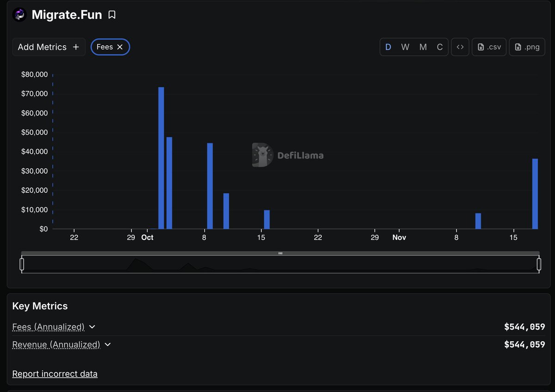Expand the Revenue (Annualized) metric details
555x392 pixels.
click(107, 344)
